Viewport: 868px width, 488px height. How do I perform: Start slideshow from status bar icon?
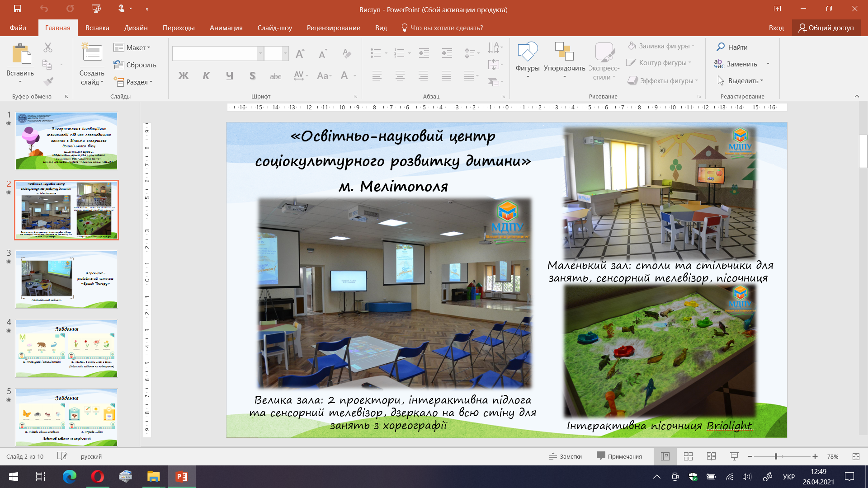tap(734, 456)
